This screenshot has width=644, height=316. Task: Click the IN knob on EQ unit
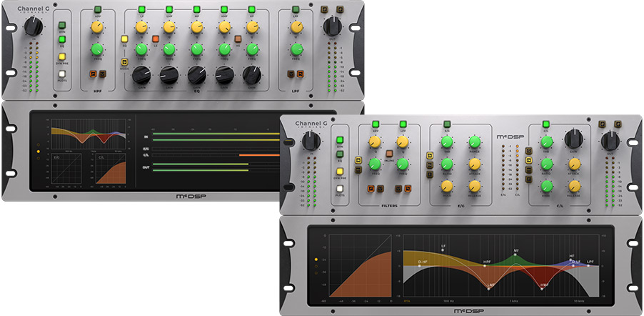(34, 26)
